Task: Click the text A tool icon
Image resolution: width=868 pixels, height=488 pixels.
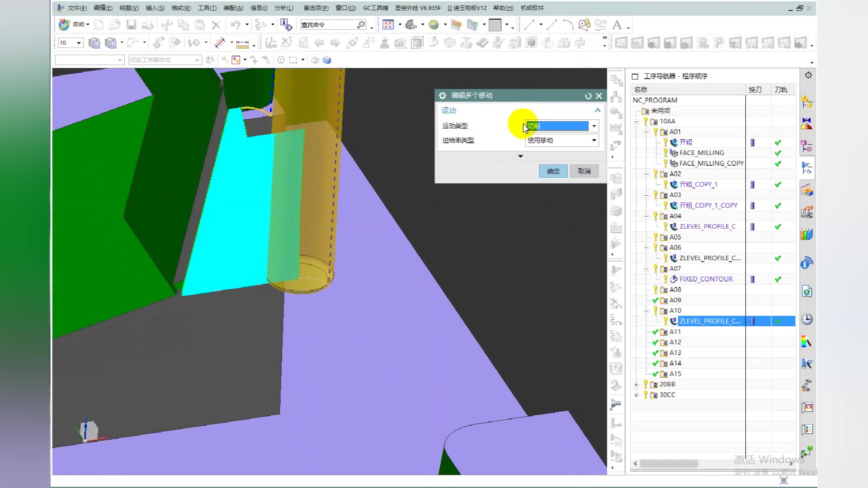Action: (x=617, y=25)
